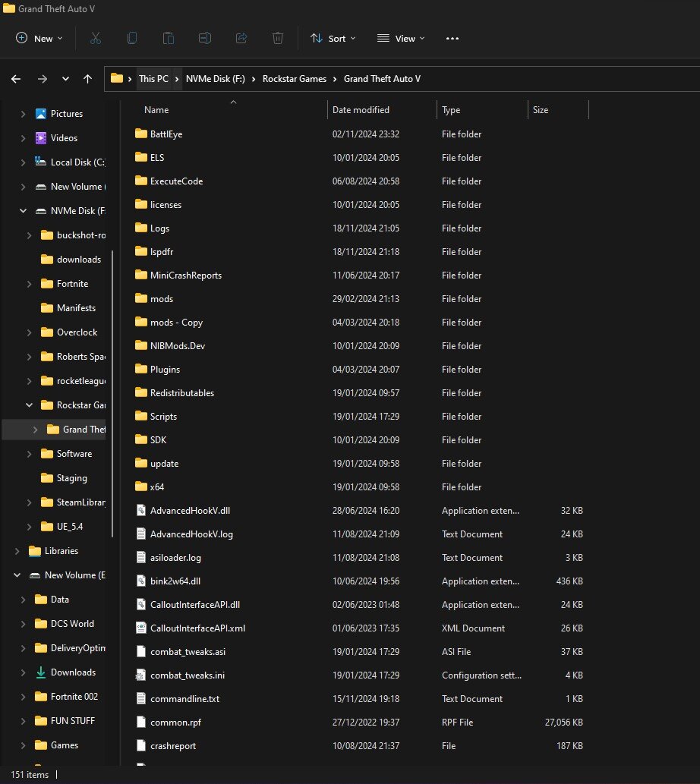Click the Delete trash can icon
The image size is (700, 784).
click(x=278, y=38)
